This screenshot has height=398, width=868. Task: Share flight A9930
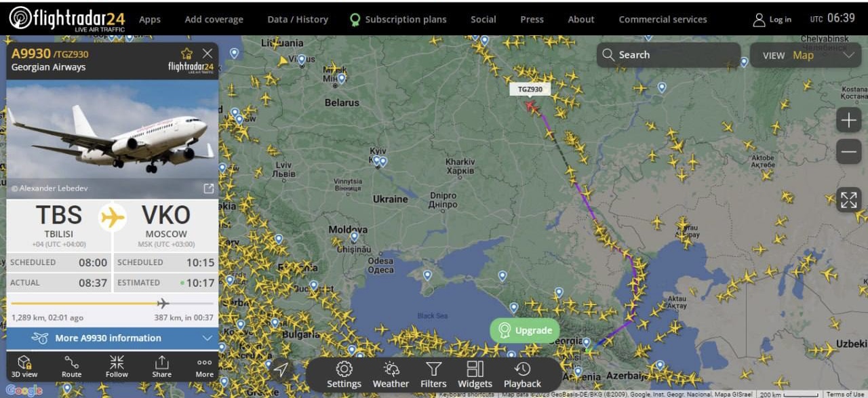tap(161, 366)
